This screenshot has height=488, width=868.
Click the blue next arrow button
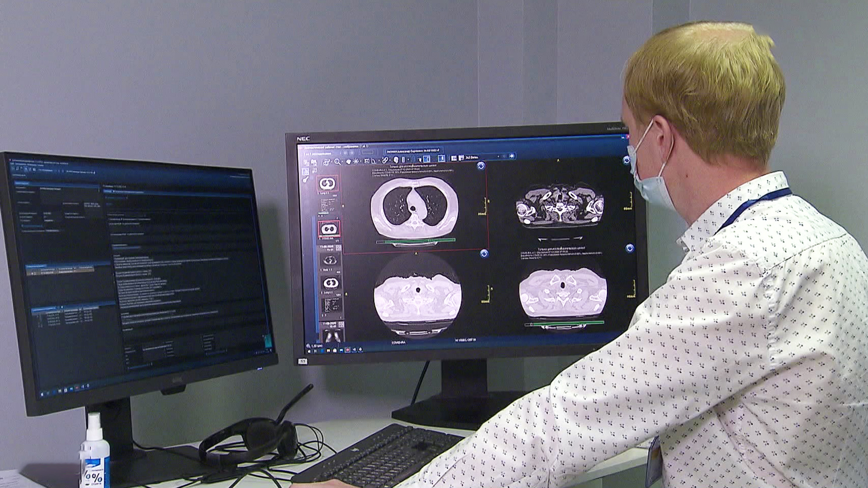(512, 156)
